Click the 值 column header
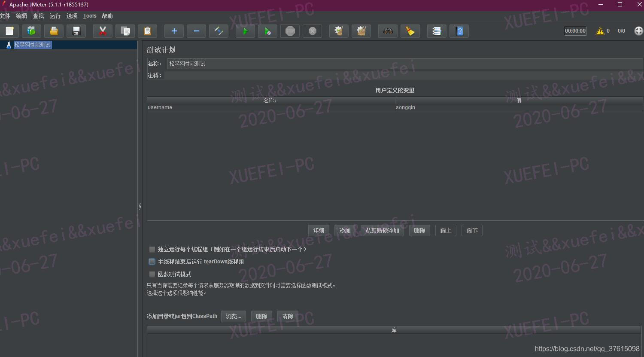This screenshot has width=644, height=357. click(x=519, y=101)
